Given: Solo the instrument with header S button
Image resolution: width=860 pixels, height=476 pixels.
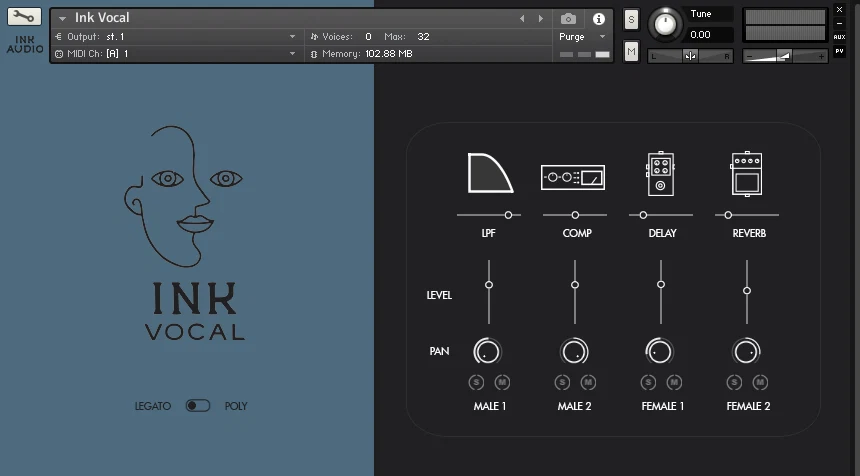Looking at the screenshot, I should pyautogui.click(x=631, y=20).
